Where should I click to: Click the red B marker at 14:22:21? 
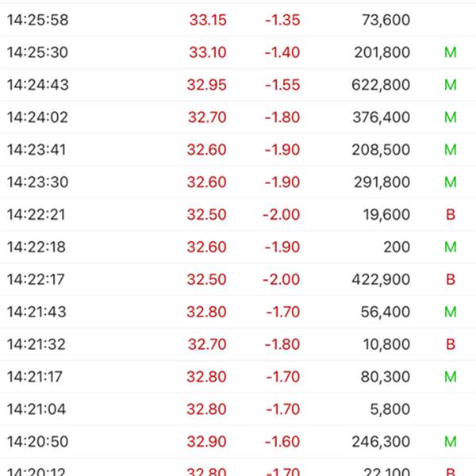tap(451, 215)
